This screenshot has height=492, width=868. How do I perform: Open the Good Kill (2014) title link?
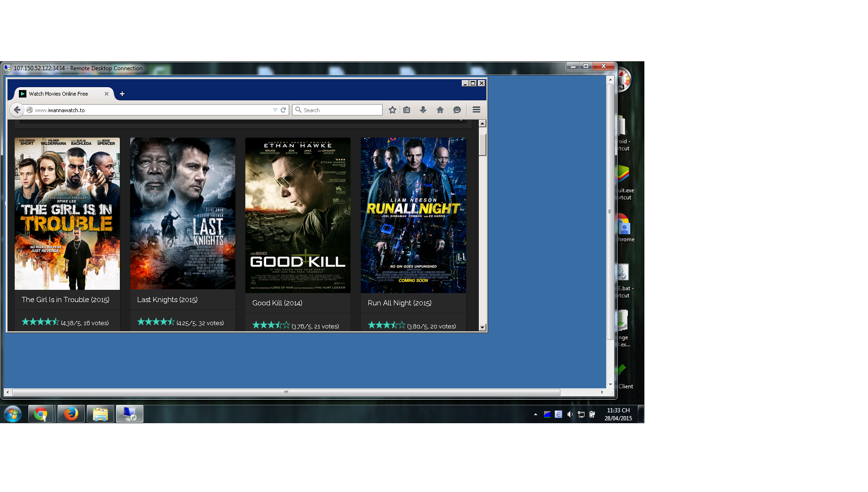[277, 303]
